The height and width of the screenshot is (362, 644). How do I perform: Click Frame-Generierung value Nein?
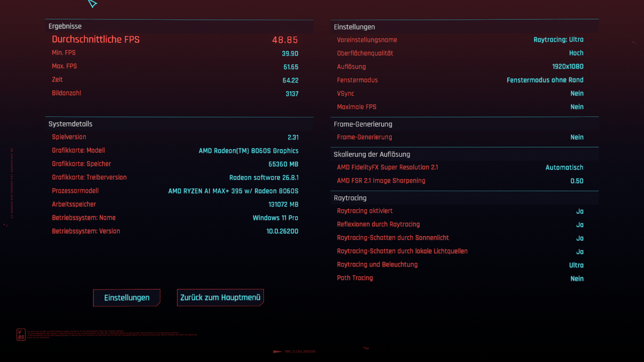[577, 137]
